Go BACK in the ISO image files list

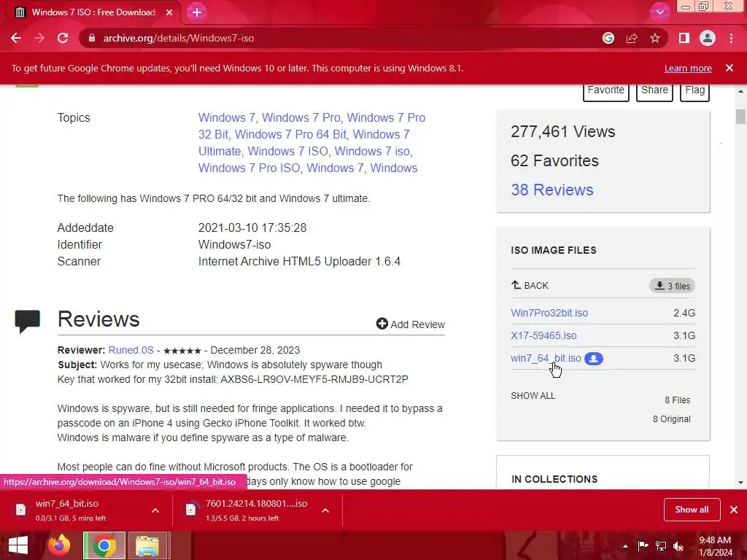click(530, 286)
